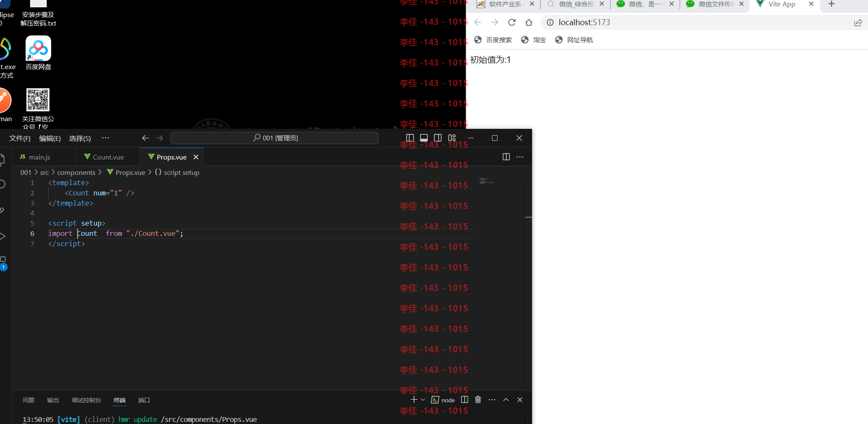Open the 文件(F) menu
The width and height of the screenshot is (868, 424).
tap(20, 138)
